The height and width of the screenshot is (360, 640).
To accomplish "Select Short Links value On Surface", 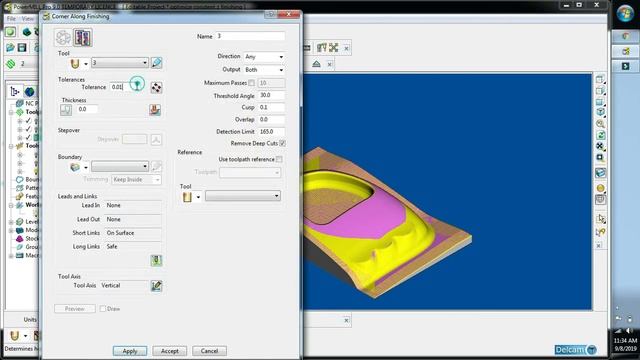I will (132, 233).
